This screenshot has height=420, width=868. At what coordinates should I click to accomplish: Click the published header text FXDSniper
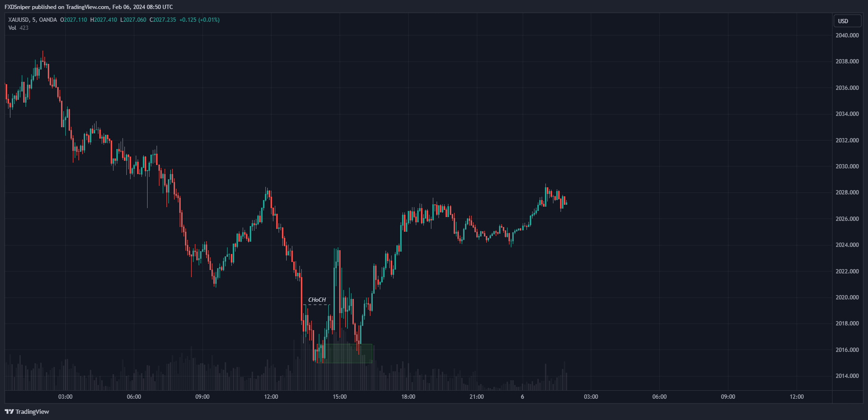pyautogui.click(x=17, y=7)
